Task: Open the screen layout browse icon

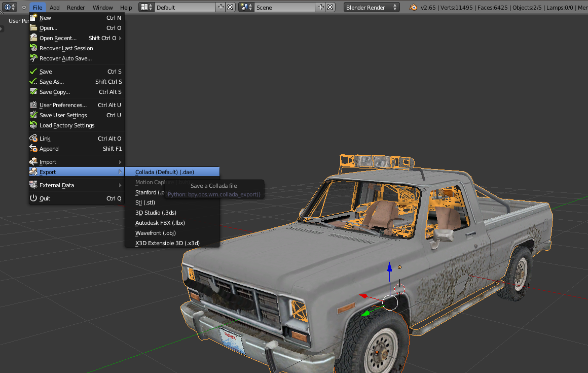Action: 146,7
